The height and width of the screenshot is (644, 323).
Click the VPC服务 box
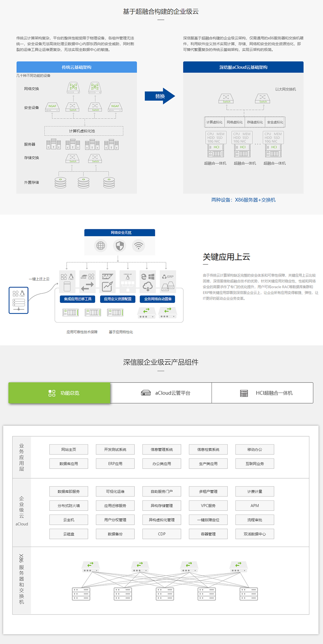tap(208, 506)
